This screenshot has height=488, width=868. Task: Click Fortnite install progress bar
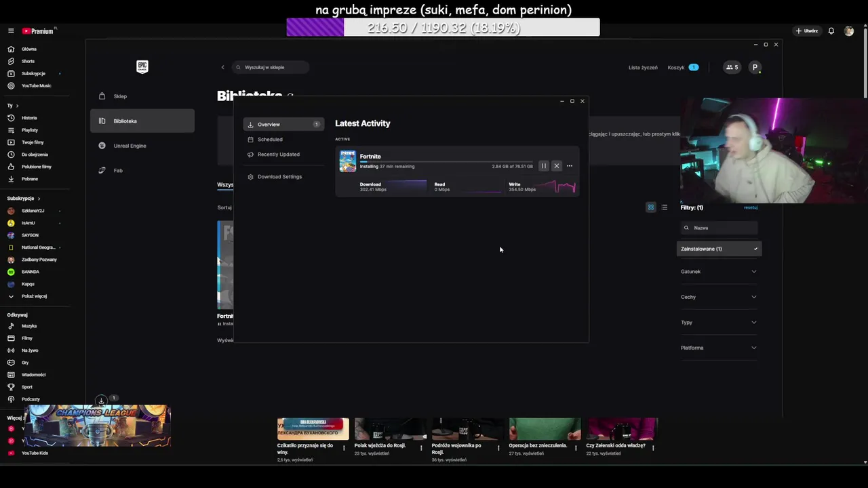tap(446, 162)
